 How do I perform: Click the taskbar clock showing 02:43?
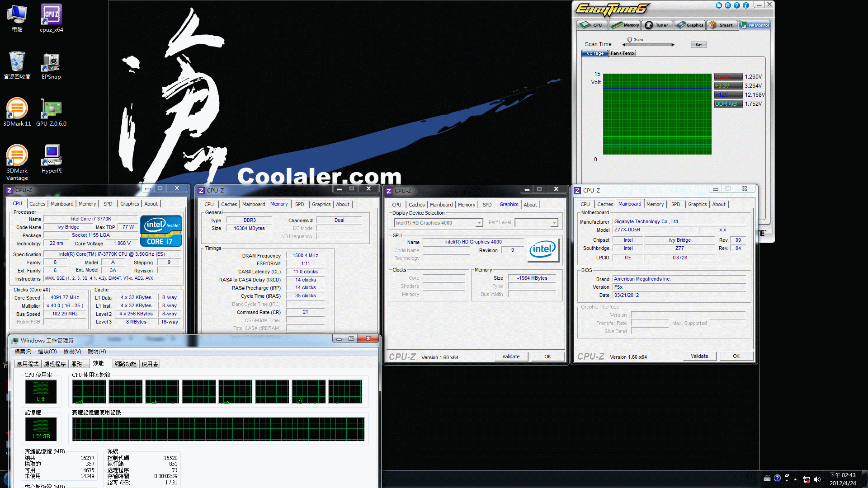843,479
